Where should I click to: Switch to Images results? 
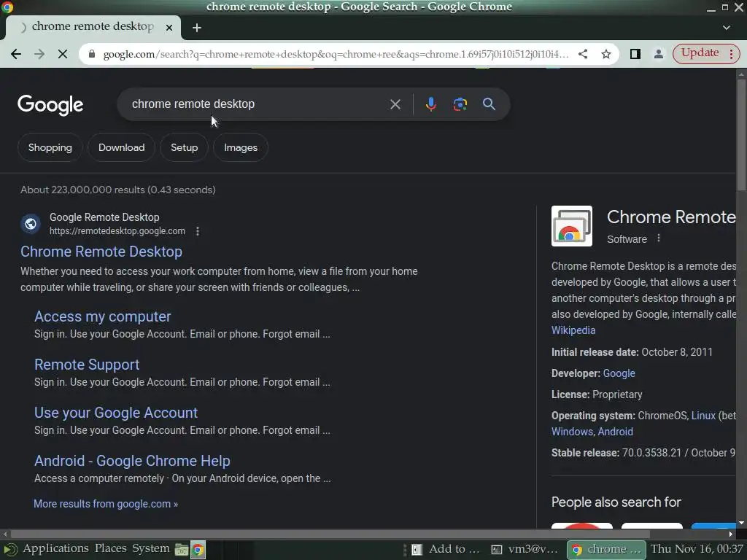point(241,147)
